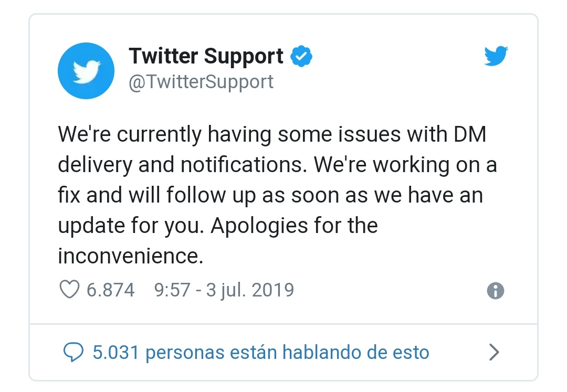The image size is (567, 392).
Task: Click the tweet text about DM delivery
Action: 277,195
